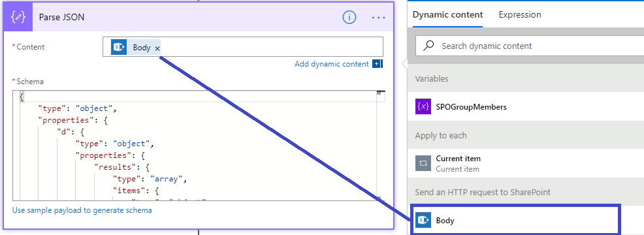The image size is (644, 235).
Task: Remove the Body token from Content
Action: 157,48
